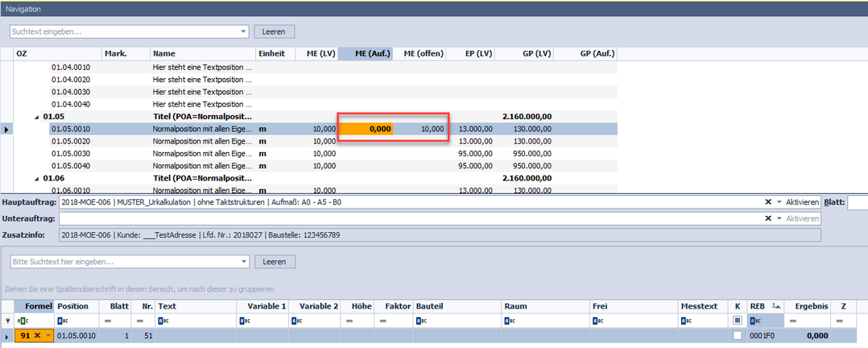This screenshot has height=348, width=868.
Task: Click the filter operator icon under Bauteil column
Action: click(420, 320)
